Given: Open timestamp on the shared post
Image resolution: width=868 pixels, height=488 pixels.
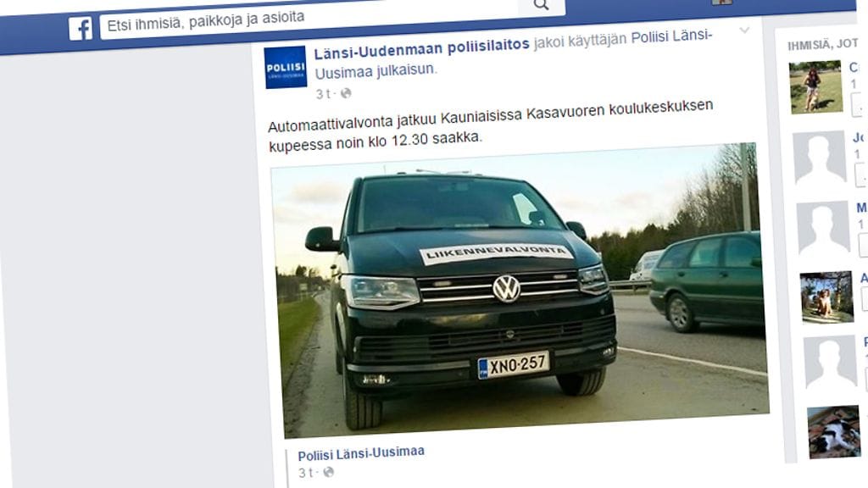Looking at the screenshot, I should click(x=306, y=473).
